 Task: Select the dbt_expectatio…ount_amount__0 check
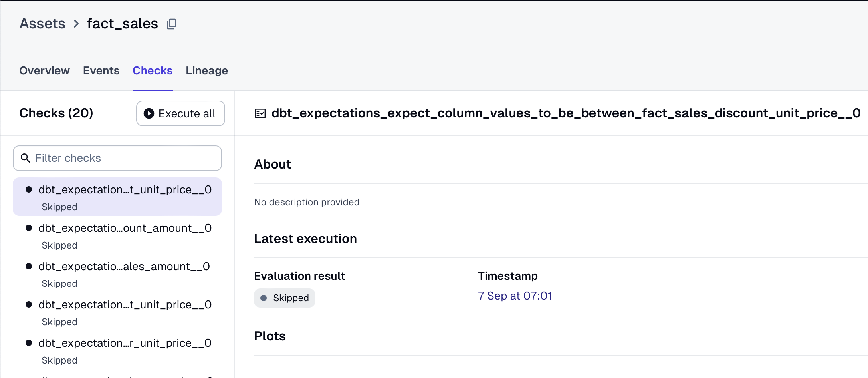117,236
